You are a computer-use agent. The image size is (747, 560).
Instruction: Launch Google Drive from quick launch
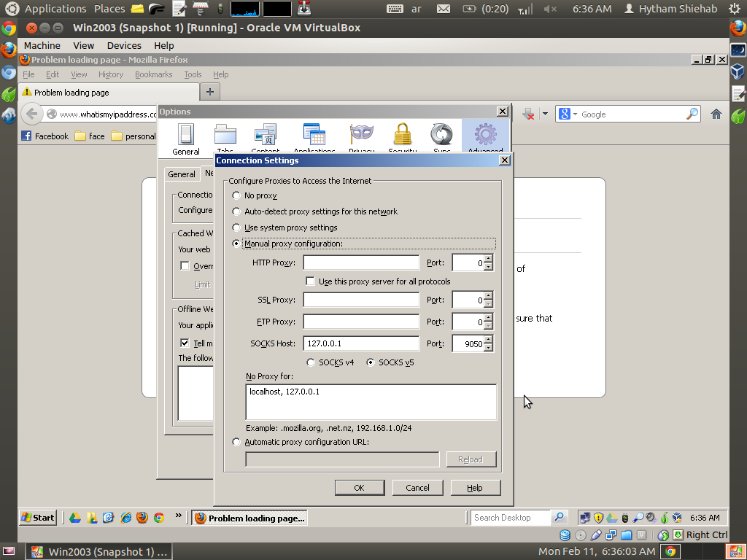tap(75, 518)
